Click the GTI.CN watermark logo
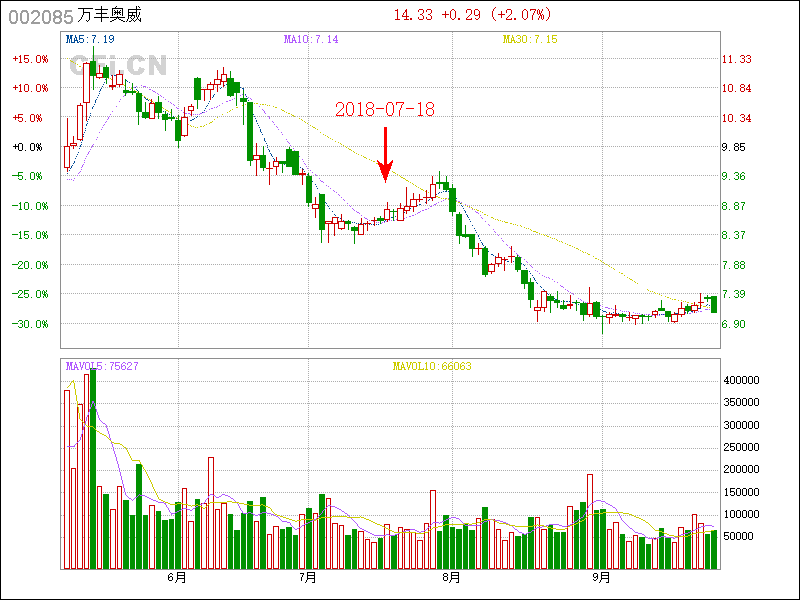The height and width of the screenshot is (600, 800). click(118, 66)
